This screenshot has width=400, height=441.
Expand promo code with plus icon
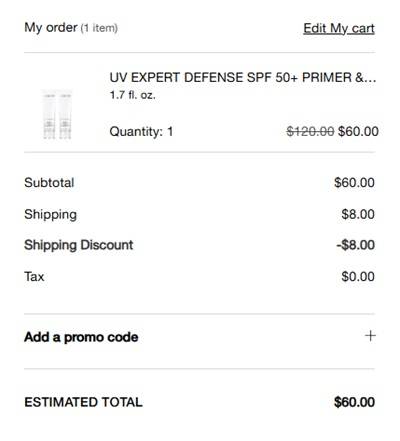(x=370, y=336)
